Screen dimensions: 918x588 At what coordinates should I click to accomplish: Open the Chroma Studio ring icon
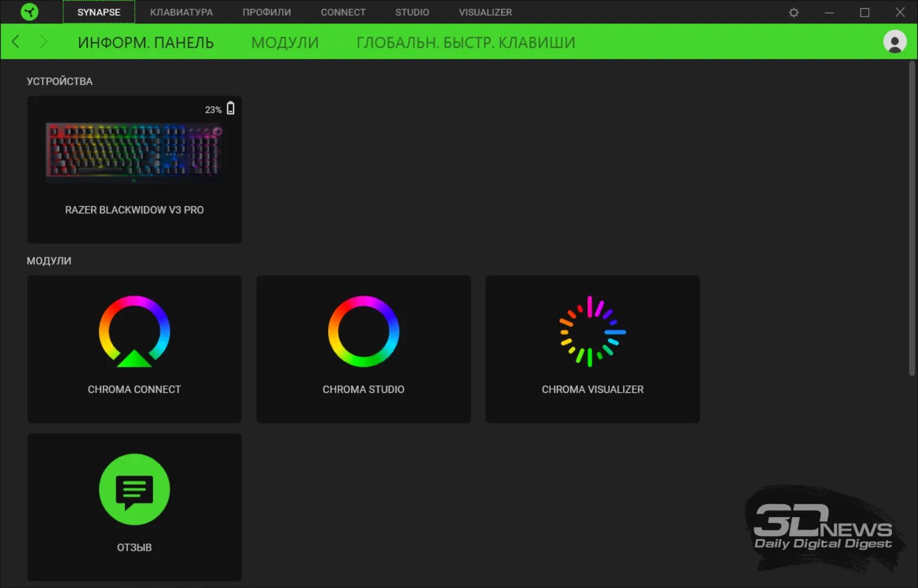pos(364,332)
